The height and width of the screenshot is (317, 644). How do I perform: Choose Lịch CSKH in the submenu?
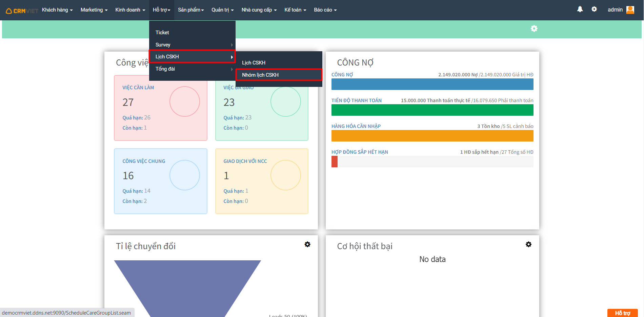click(x=279, y=63)
